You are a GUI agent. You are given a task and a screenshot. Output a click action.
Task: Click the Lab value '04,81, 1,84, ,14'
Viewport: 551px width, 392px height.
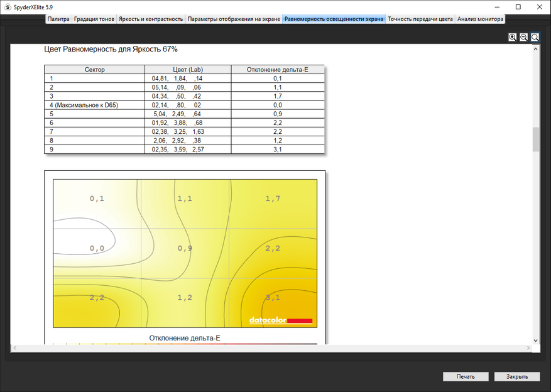(177, 79)
